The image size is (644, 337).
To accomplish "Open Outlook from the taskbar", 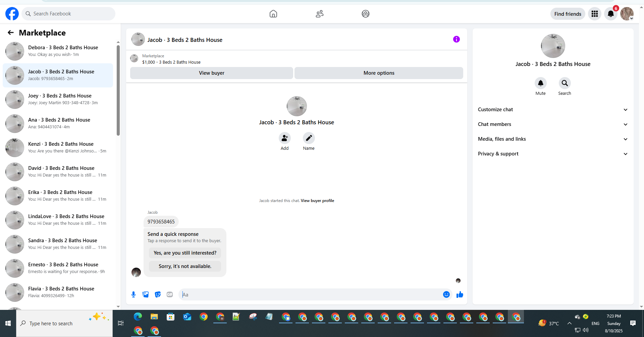I will coord(187,317).
